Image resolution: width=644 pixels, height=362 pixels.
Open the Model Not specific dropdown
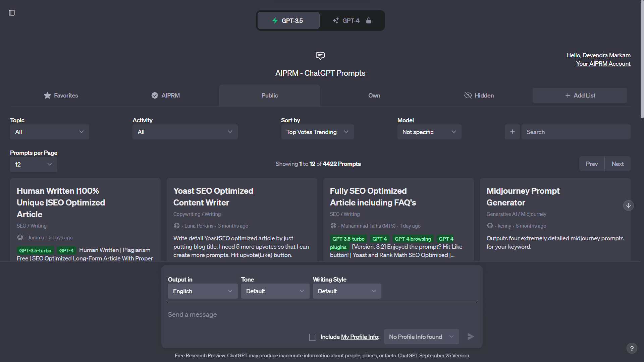[x=429, y=132]
